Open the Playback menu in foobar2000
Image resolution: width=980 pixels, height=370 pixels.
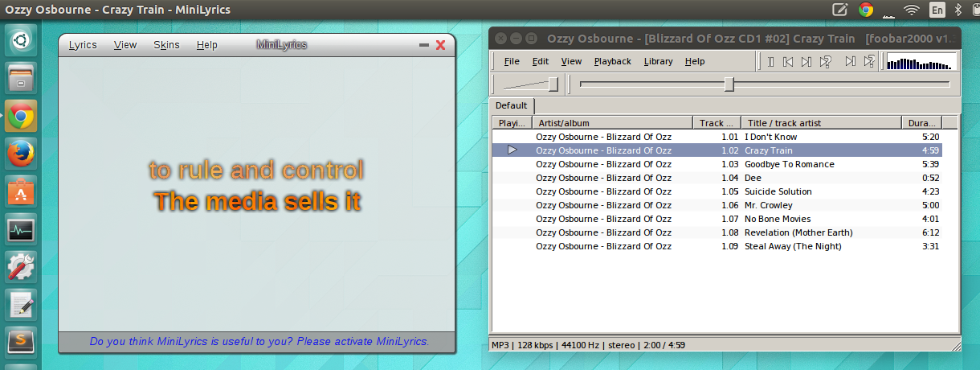pyautogui.click(x=613, y=61)
